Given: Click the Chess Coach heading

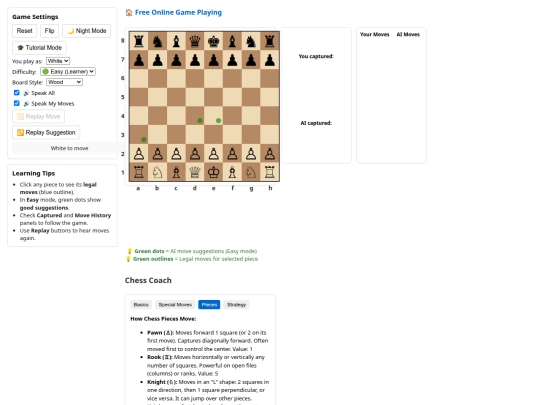Looking at the screenshot, I should click(148, 280).
